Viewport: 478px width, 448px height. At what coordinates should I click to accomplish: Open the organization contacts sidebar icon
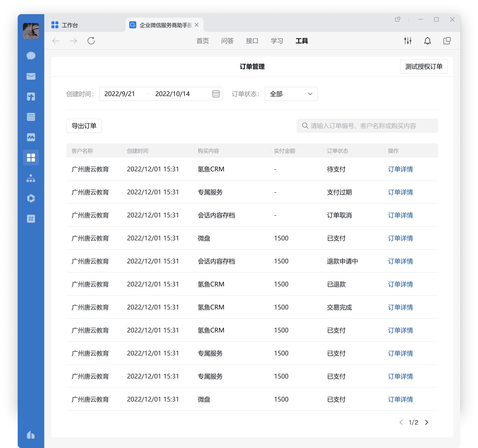point(31,178)
